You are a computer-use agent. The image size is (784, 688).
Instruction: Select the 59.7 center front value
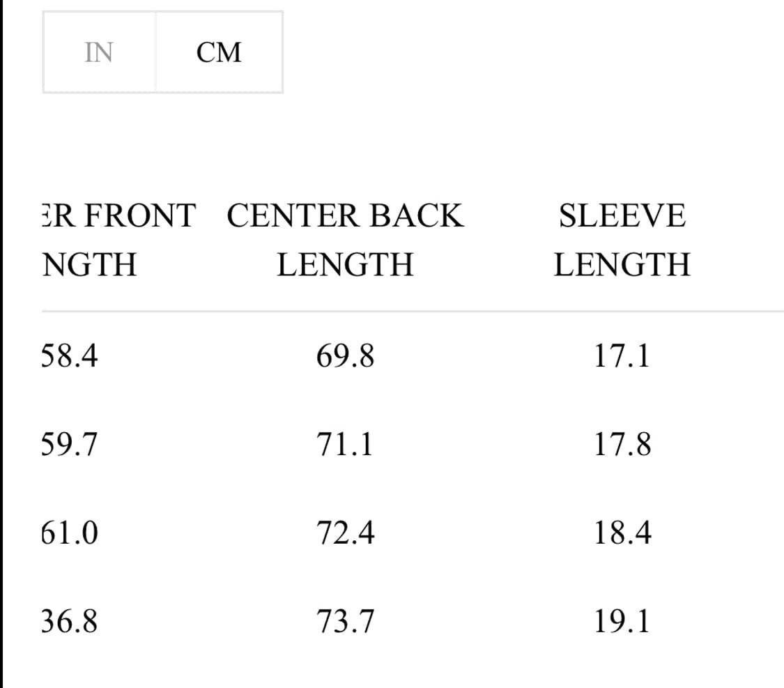pyautogui.click(x=70, y=444)
